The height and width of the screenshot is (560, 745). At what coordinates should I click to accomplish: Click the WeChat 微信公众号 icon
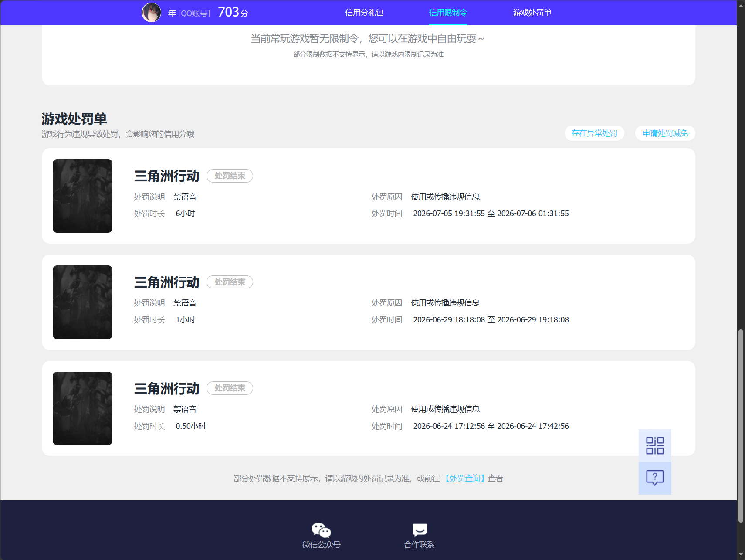pyautogui.click(x=322, y=530)
